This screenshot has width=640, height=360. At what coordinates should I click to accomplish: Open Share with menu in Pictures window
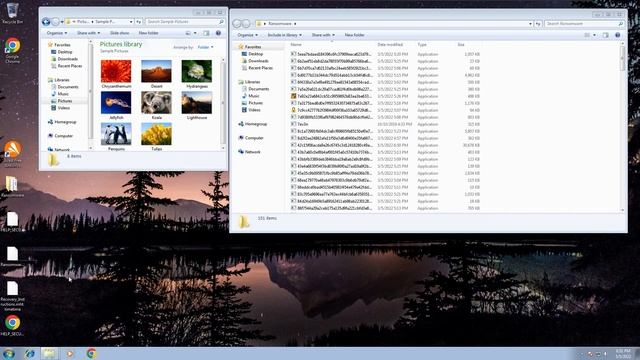pos(89,33)
